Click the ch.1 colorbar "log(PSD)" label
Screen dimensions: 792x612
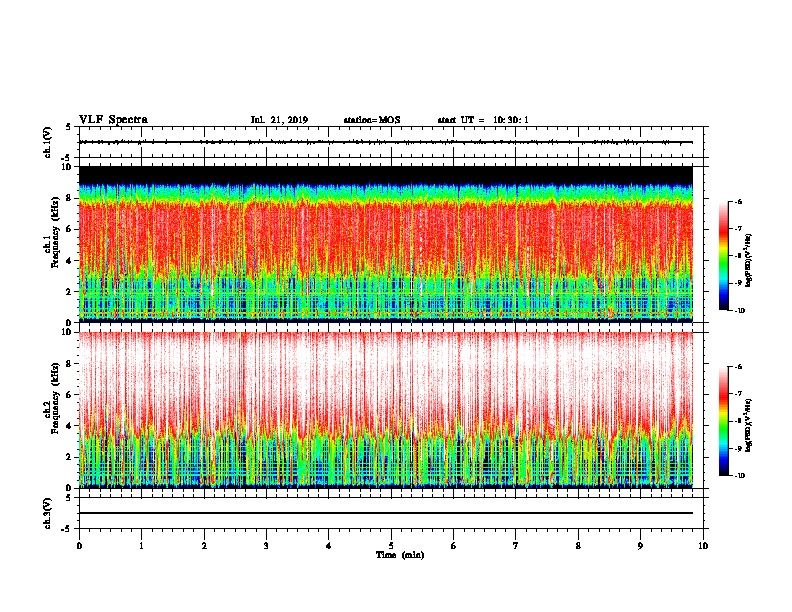[749, 261]
